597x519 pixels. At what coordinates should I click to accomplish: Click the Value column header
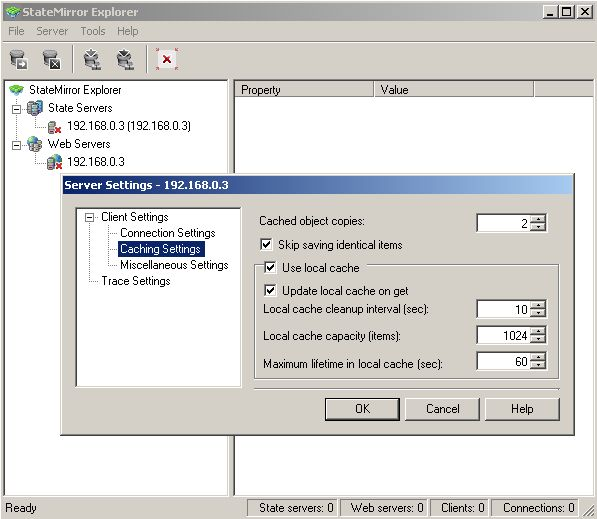pyautogui.click(x=454, y=89)
